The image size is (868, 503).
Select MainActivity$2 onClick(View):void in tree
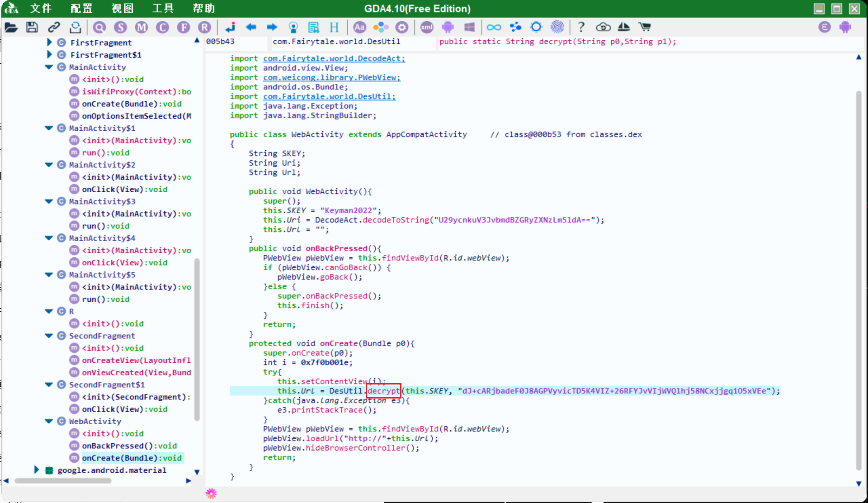124,189
